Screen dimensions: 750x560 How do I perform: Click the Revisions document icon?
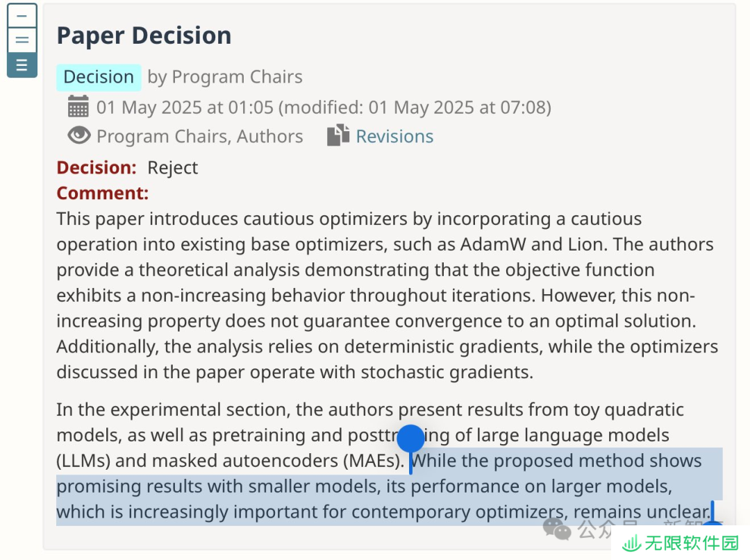[338, 135]
